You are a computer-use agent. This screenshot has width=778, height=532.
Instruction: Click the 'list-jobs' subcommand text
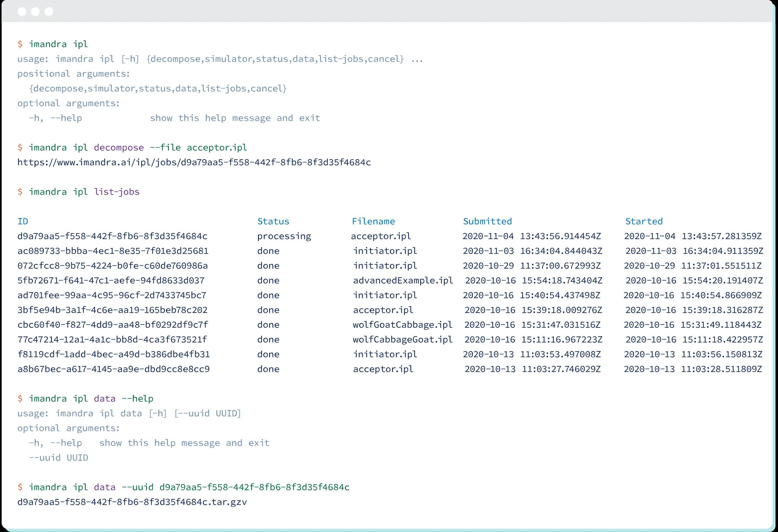click(x=117, y=192)
